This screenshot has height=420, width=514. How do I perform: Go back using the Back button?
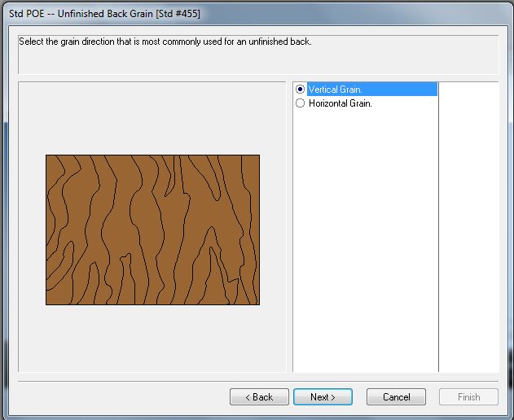click(x=259, y=397)
